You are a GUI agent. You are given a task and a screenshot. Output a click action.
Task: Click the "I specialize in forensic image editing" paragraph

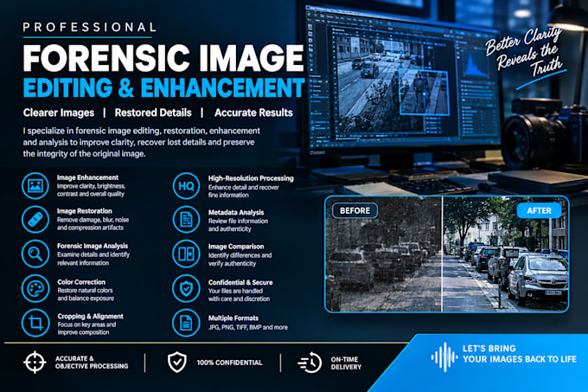(141, 142)
